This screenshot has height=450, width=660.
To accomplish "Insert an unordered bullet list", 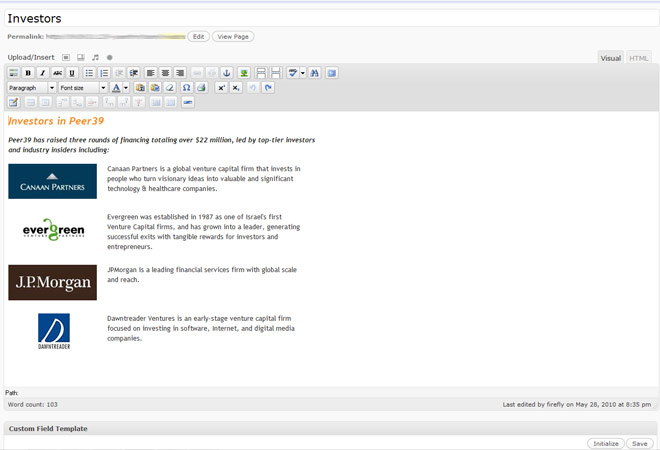I will [x=89, y=73].
